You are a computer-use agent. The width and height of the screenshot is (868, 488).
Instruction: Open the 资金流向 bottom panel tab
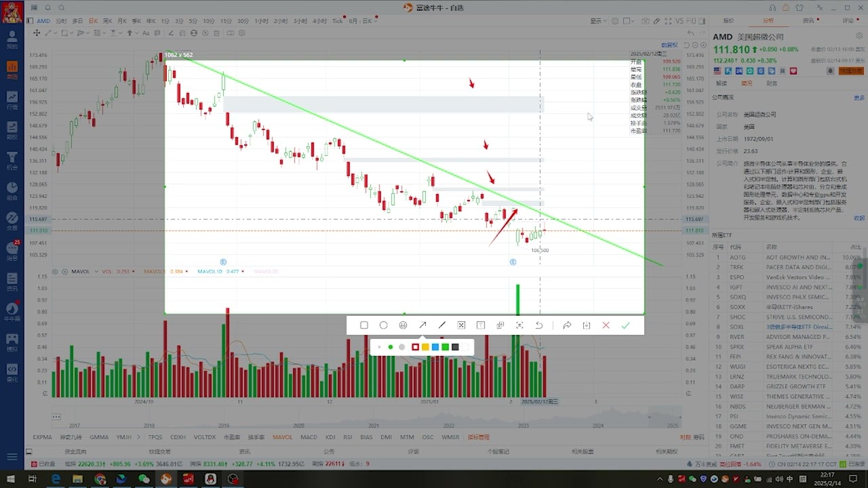pos(76,451)
